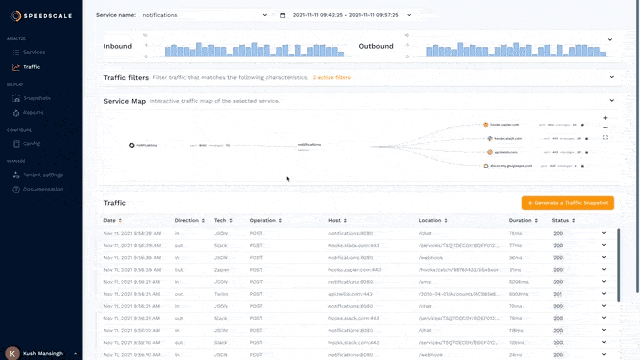Click the page's right-edge scrollbar
The height and width of the screenshot is (360, 640).
[637, 147]
